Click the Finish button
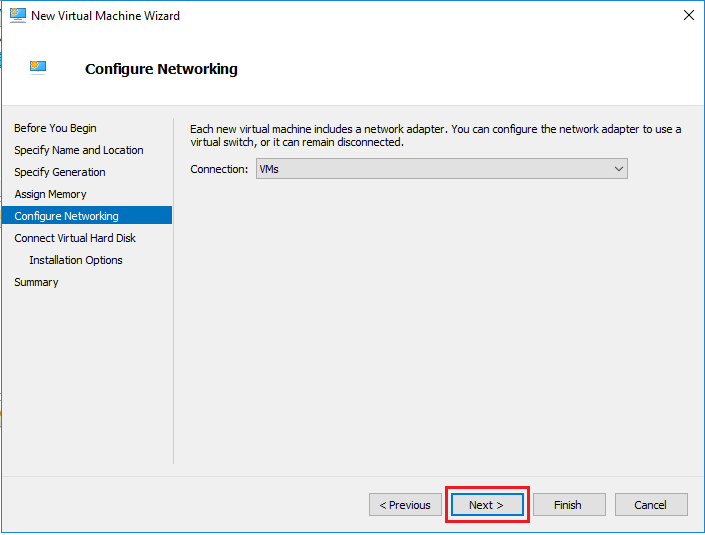The image size is (705, 535). pyautogui.click(x=568, y=505)
